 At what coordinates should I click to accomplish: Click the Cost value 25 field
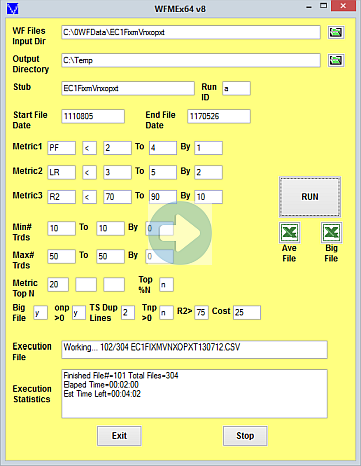click(x=247, y=312)
